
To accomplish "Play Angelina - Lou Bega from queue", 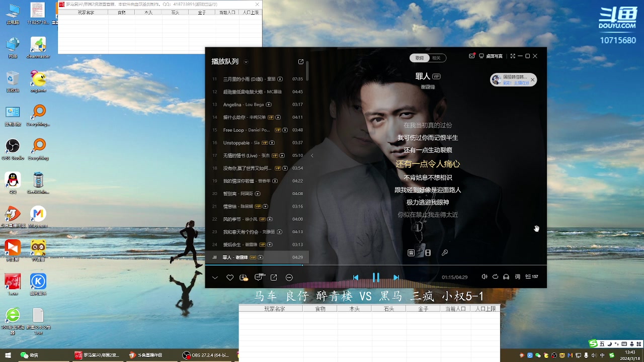I will 257,105.
